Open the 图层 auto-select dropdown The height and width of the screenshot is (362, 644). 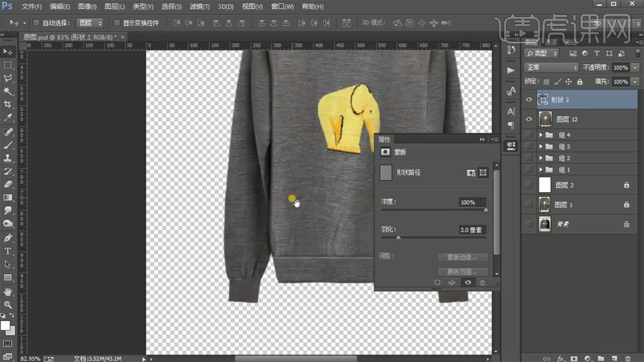pos(90,23)
